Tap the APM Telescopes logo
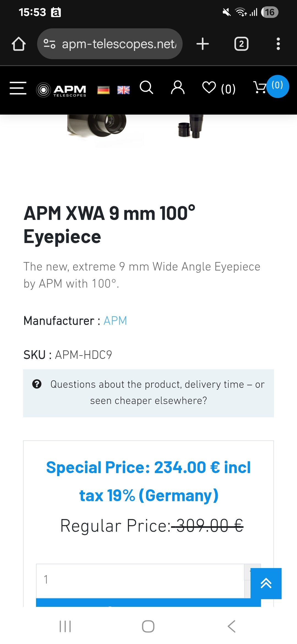 click(61, 90)
